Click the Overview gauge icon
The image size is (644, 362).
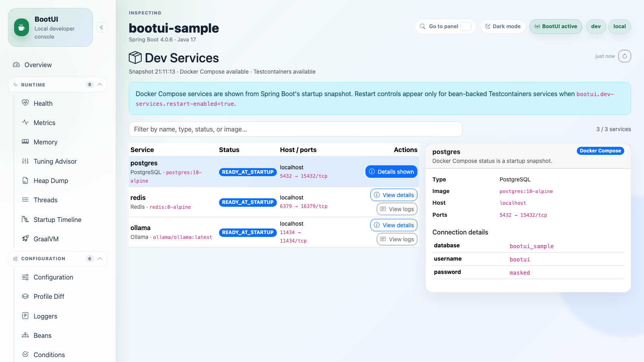pyautogui.click(x=17, y=65)
